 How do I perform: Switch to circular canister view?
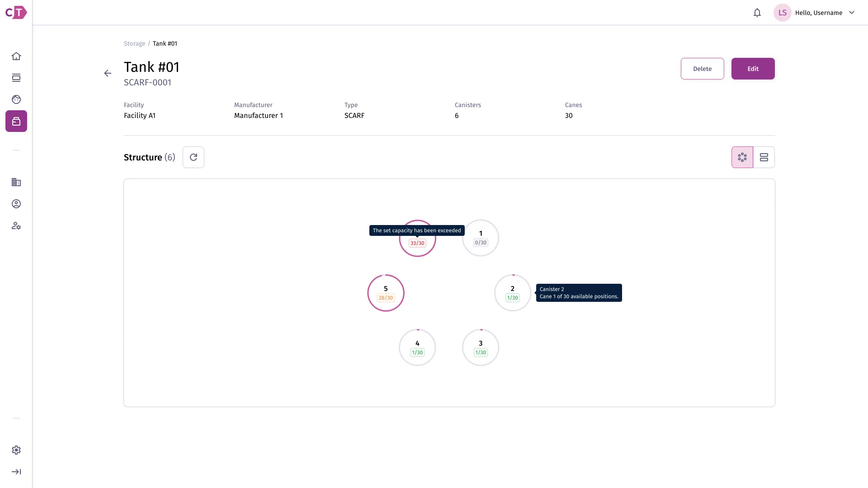(742, 157)
